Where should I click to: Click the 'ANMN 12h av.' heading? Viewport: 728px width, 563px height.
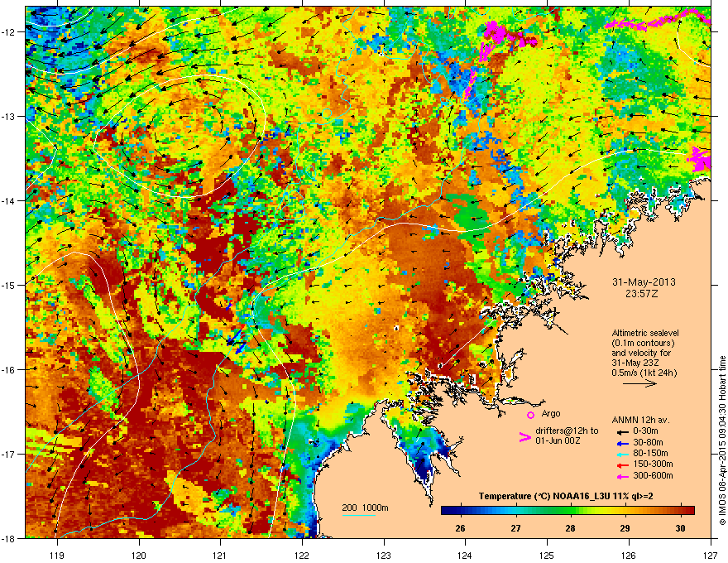pos(640,420)
